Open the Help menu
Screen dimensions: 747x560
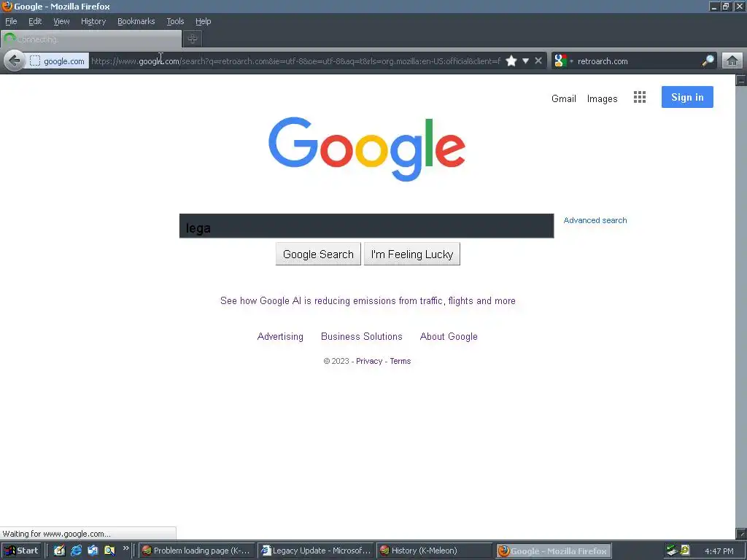[x=204, y=21]
